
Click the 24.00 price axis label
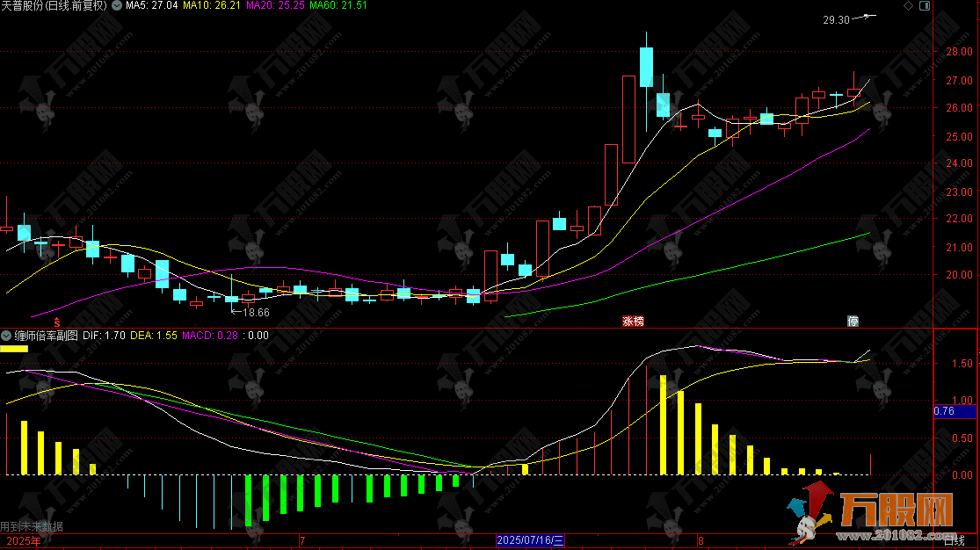pyautogui.click(x=960, y=163)
